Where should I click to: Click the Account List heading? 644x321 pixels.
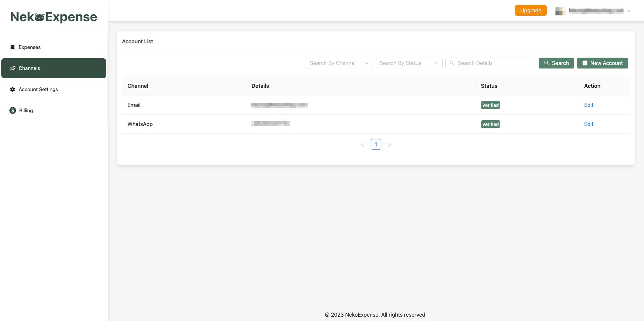pyautogui.click(x=138, y=42)
